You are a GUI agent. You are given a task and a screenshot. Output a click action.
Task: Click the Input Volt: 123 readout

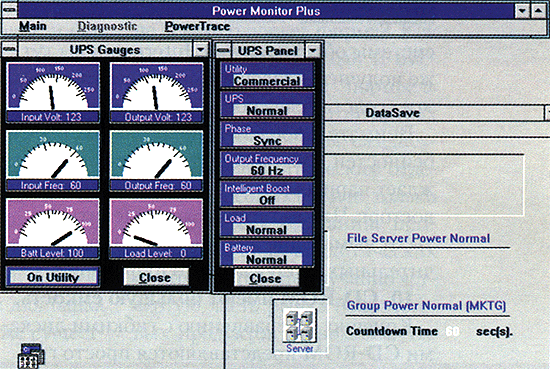point(52,117)
